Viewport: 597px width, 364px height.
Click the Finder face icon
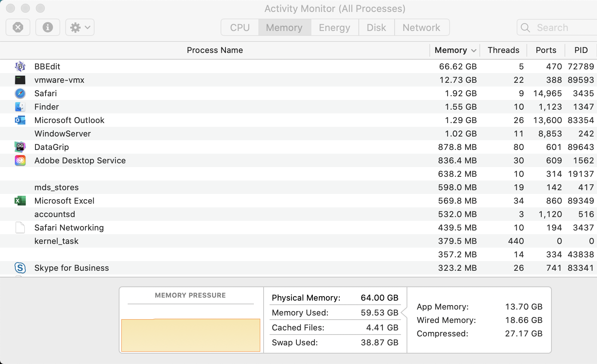point(20,107)
